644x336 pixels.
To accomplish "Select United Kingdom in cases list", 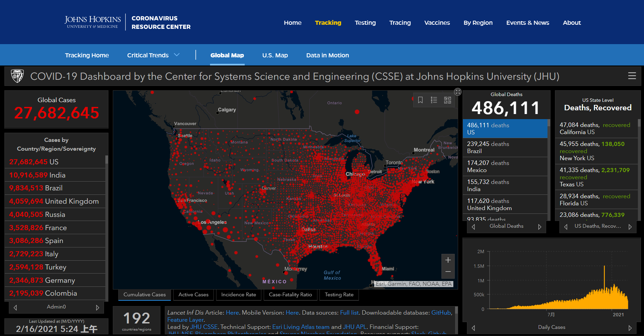I will (x=55, y=201).
